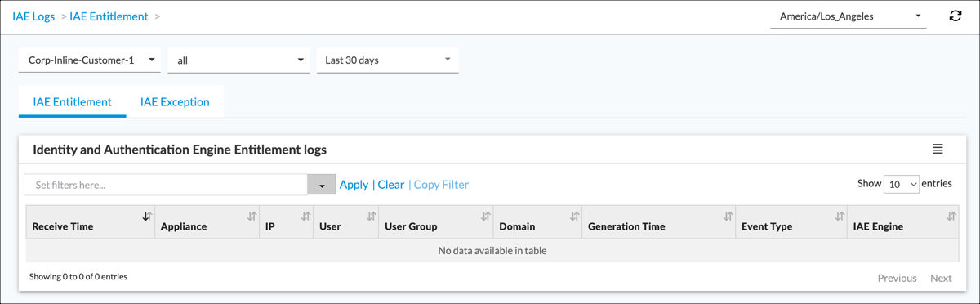This screenshot has height=304, width=980.
Task: Open IAE Entitlement breadcrumb link
Action: point(109,16)
